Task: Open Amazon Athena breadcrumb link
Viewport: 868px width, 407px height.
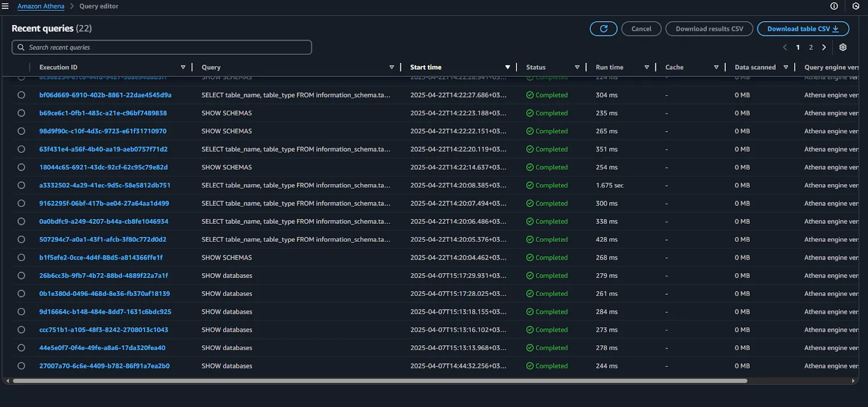Action: [41, 7]
